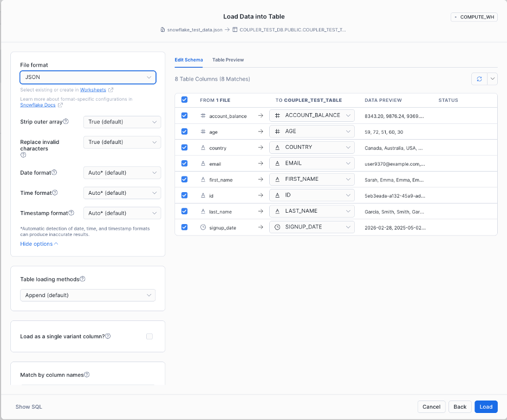Click help icon next to Match by column names

coord(87,375)
